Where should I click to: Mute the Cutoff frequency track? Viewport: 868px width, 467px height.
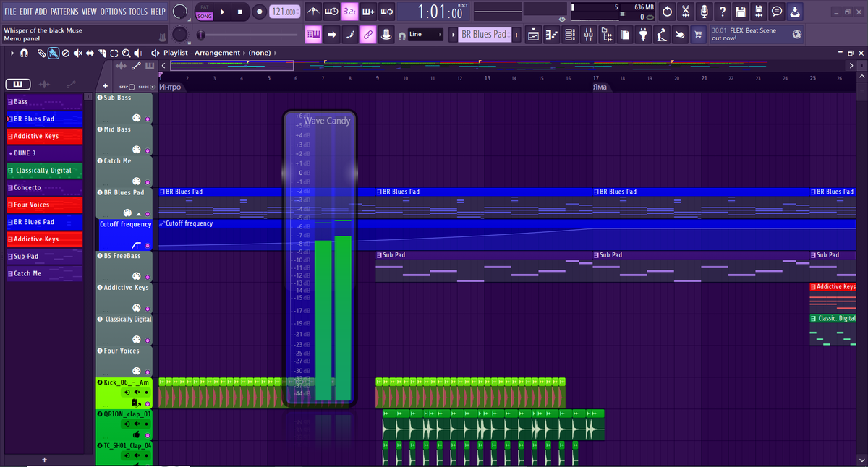tap(148, 246)
